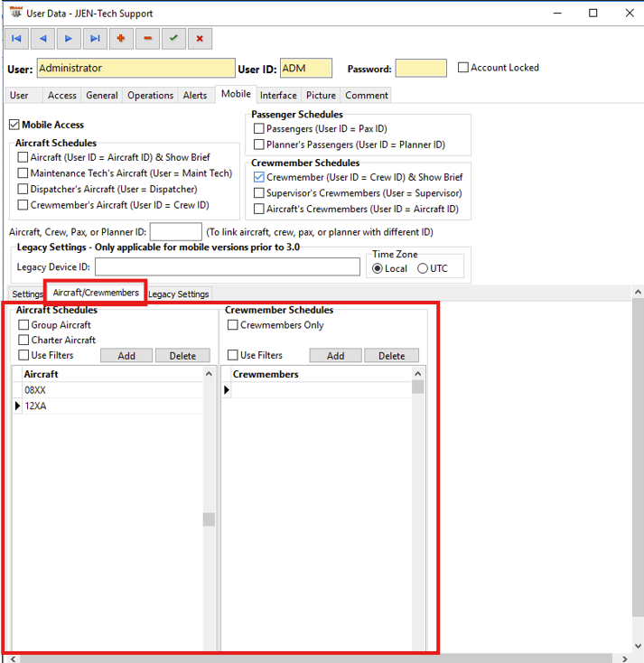Go to first record in navigator toolbar
Viewport: 644px width, 663px height.
click(x=16, y=39)
